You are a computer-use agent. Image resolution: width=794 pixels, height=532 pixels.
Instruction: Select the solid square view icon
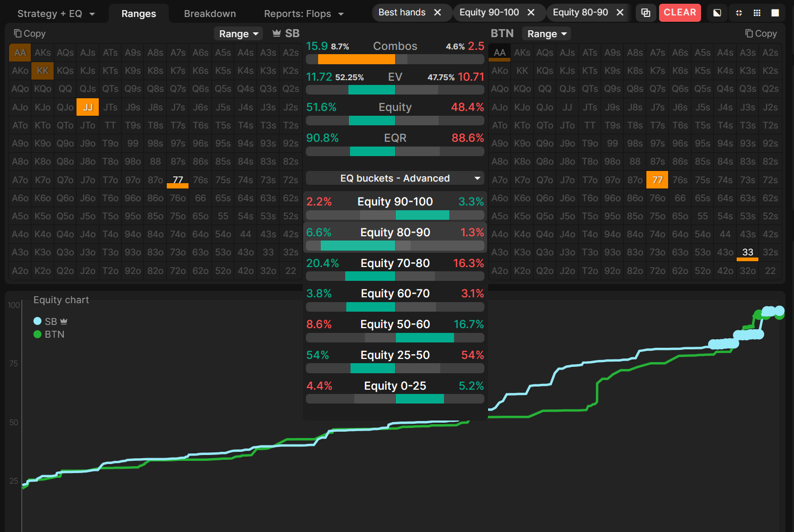coord(775,13)
